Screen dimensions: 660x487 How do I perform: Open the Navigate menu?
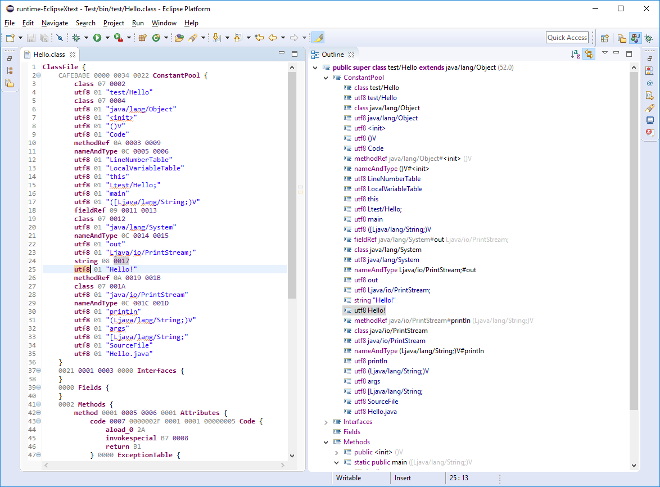click(55, 22)
